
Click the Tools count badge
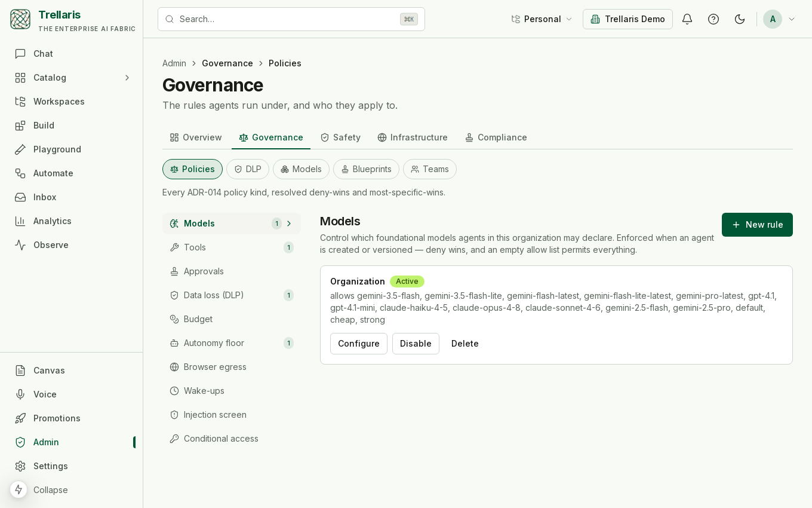[x=288, y=247]
